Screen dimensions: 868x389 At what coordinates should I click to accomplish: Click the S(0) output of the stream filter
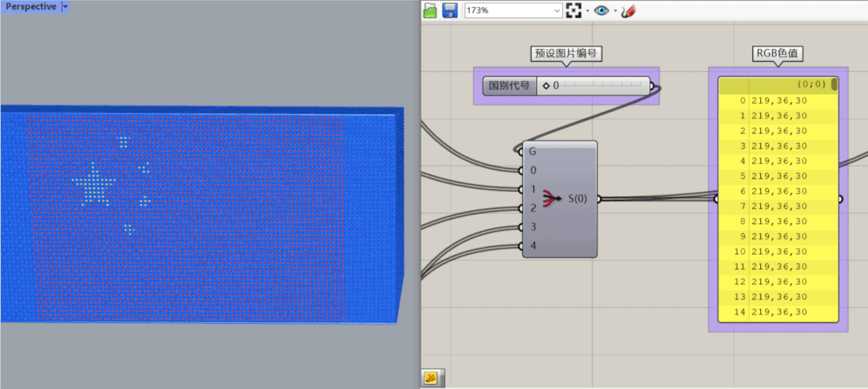point(578,199)
